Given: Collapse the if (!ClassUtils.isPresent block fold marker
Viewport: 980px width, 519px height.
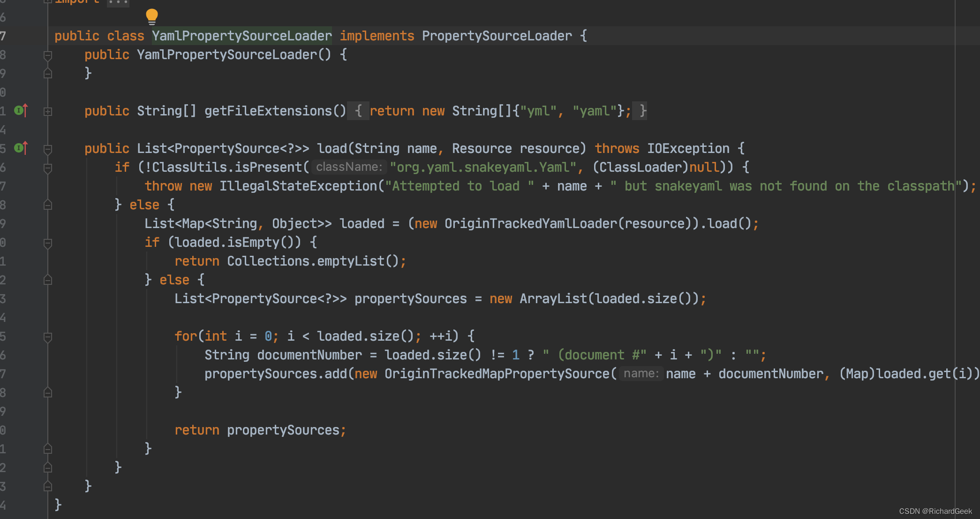Looking at the screenshot, I should [48, 168].
